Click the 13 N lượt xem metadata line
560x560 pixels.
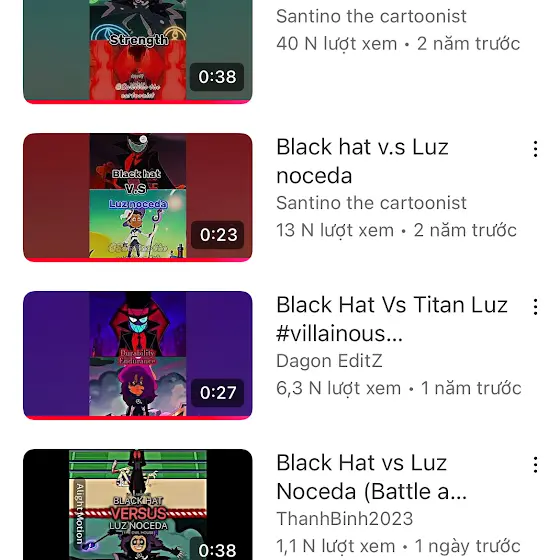coord(396,230)
